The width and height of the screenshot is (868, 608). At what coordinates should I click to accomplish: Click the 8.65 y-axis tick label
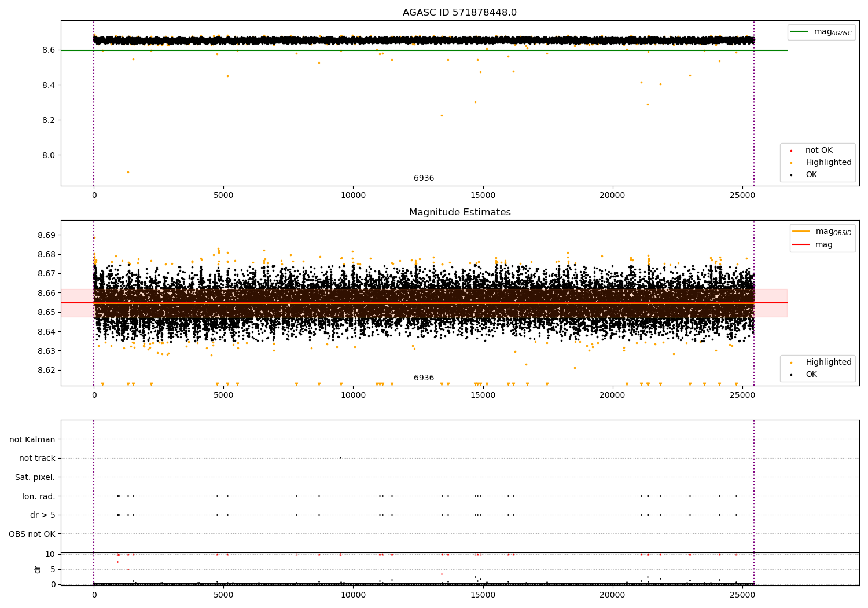pos(46,313)
